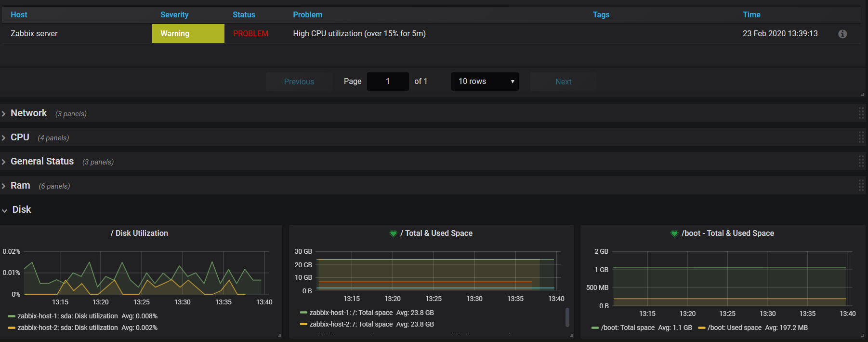Toggle the zabbix-host-2 sda Disk utilization series
The image size is (868, 342).
click(x=67, y=328)
